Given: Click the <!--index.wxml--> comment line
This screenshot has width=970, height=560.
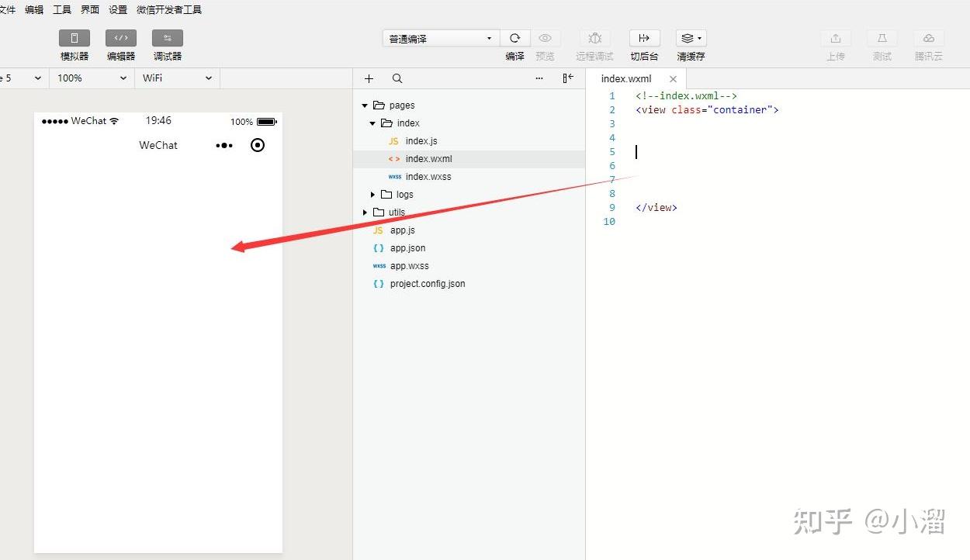Looking at the screenshot, I should [x=686, y=96].
